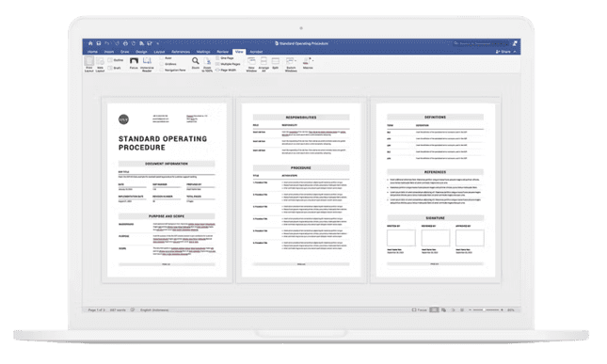The image size is (607, 364).
Task: Select Web Layout view
Action: (x=100, y=64)
